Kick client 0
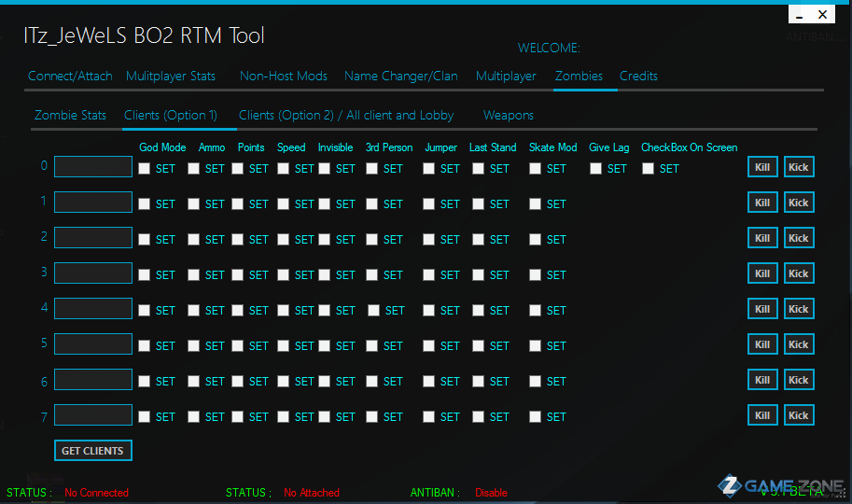The width and height of the screenshot is (852, 504). pyautogui.click(x=799, y=167)
